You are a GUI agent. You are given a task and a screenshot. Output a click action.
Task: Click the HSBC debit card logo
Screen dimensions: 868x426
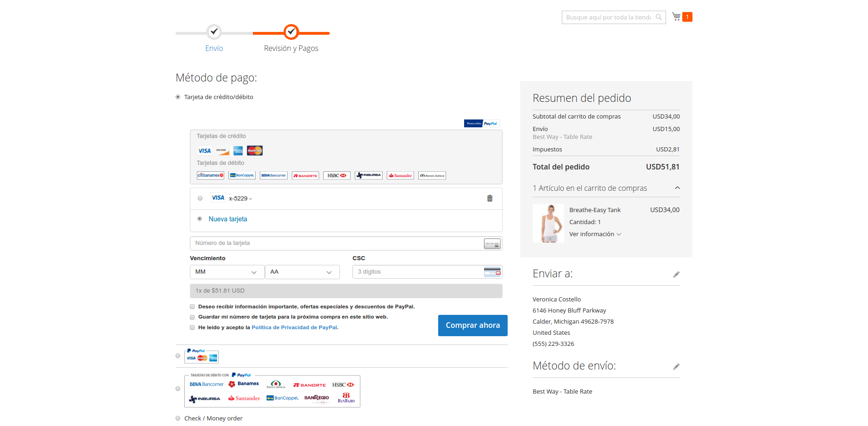point(337,175)
